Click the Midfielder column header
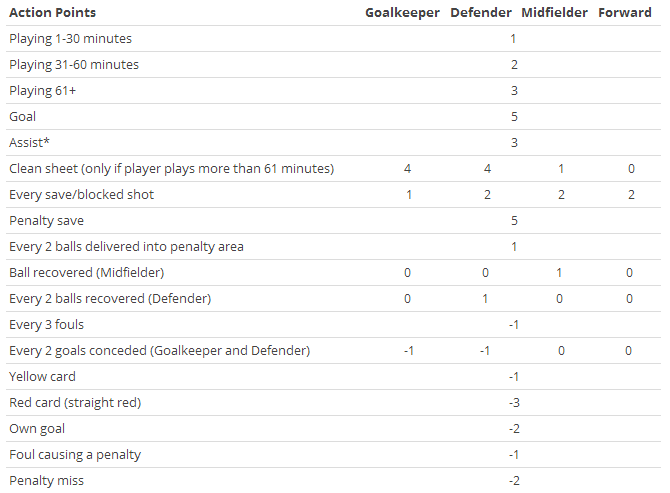Viewport: 670px width, 493px height. click(555, 12)
